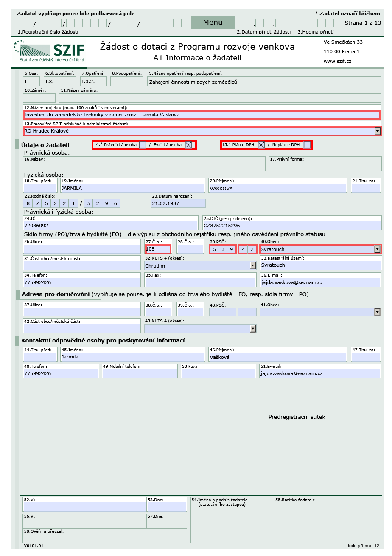
Task: Focus the Podopatření field
Action: 127,82
